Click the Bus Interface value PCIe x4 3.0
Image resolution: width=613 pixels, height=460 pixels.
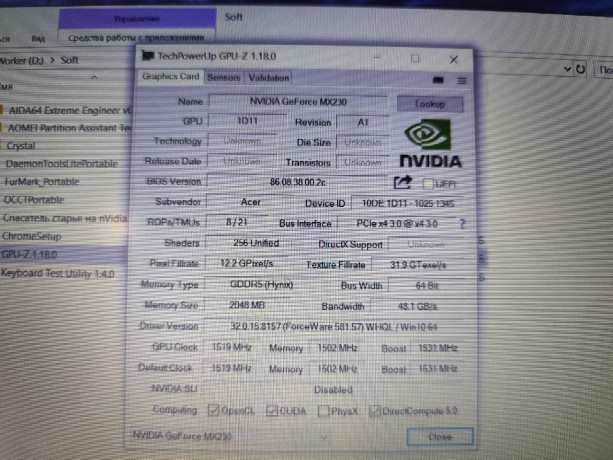pyautogui.click(x=396, y=224)
